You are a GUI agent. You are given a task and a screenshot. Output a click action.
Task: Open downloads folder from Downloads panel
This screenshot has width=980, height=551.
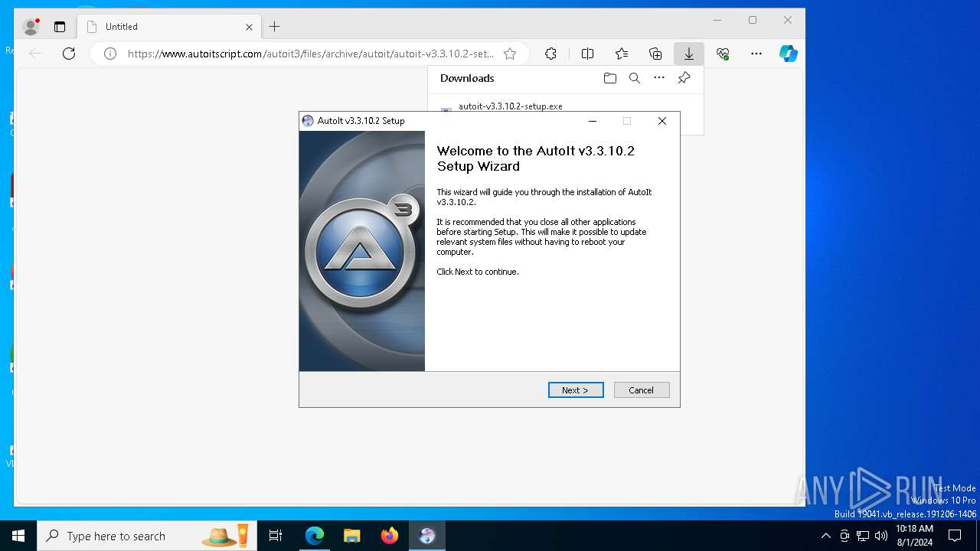pos(610,78)
